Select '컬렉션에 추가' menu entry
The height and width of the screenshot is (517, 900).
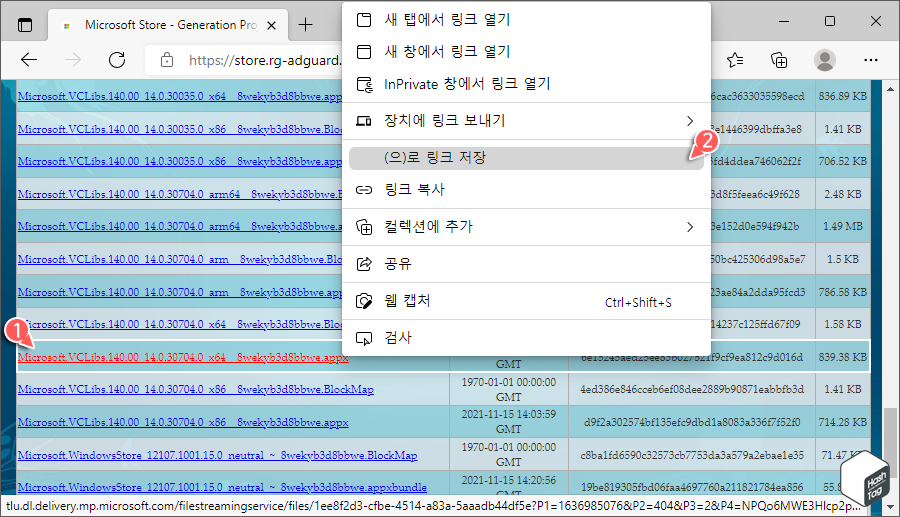(x=526, y=227)
